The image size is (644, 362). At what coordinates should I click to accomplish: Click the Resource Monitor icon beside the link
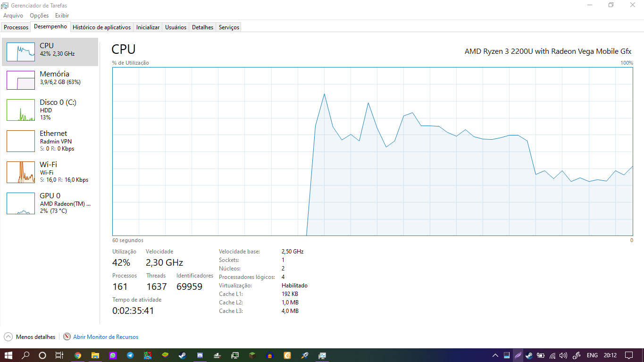click(67, 337)
